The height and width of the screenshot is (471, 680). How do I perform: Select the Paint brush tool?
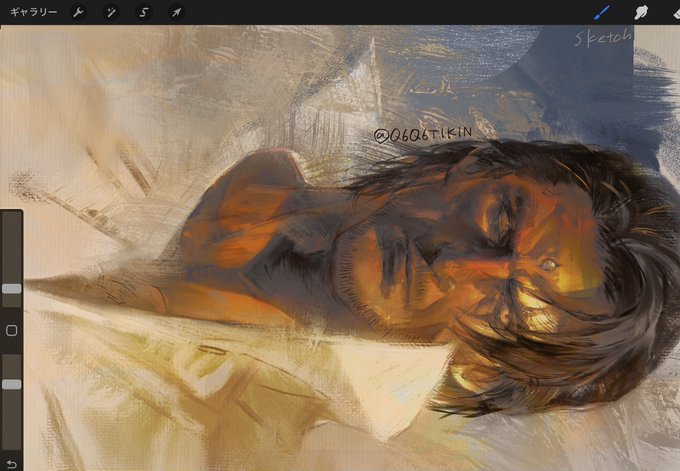tap(602, 12)
